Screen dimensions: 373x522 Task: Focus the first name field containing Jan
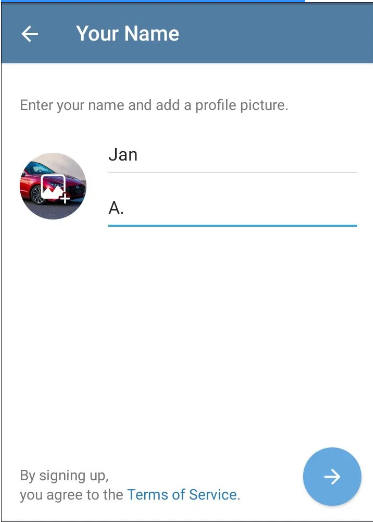coord(232,156)
